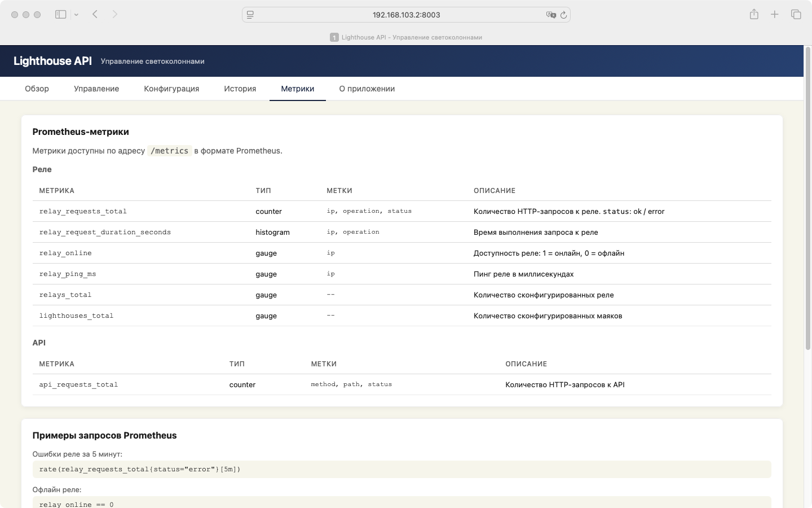Screen dimensions: 812x508
Task: Open the sidebar options dropdown arrow
Action: pos(76,15)
